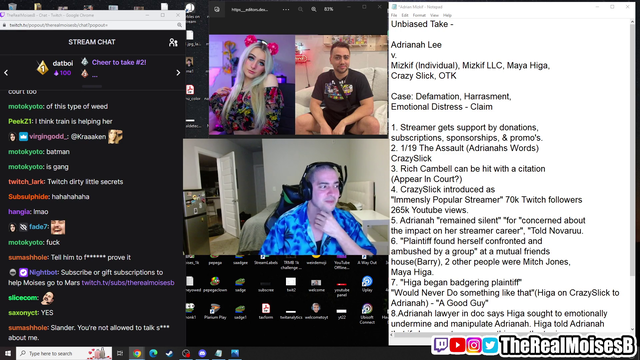640x360 pixels.
Task: Select the twit2 desktop file
Action: (x=291, y=284)
